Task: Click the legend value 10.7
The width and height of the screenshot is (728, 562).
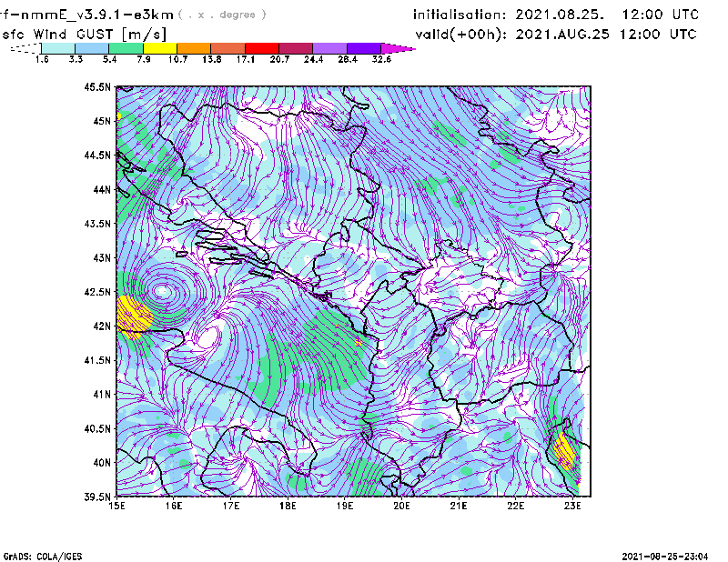Action: click(x=177, y=59)
